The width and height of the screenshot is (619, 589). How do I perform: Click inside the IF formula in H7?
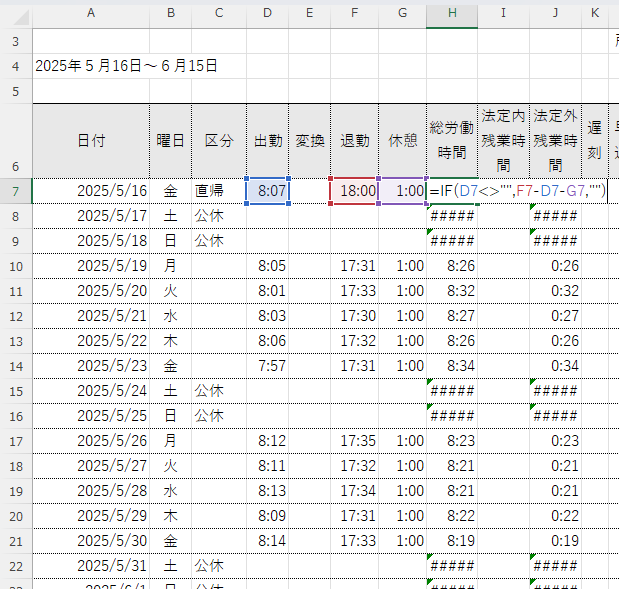pos(516,191)
